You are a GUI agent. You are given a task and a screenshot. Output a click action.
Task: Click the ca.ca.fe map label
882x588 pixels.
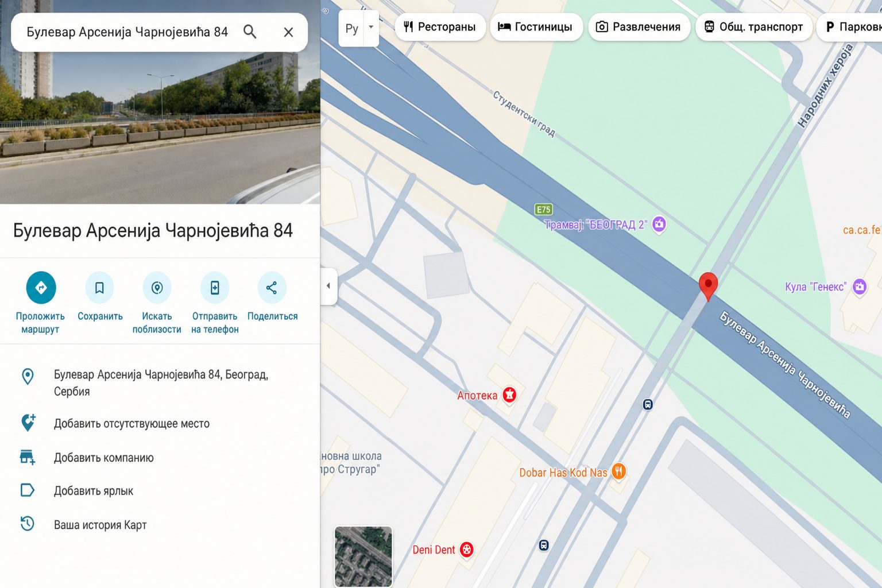coord(862,230)
